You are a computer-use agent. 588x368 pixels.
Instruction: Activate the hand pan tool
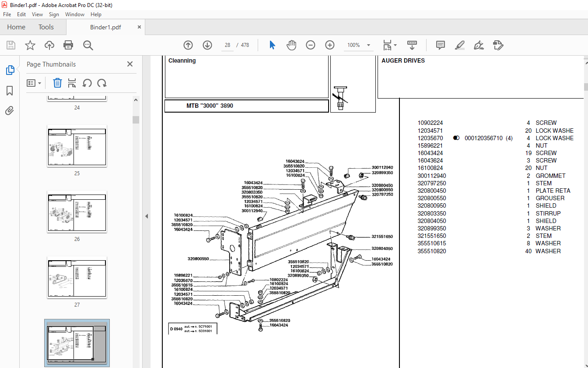(291, 45)
